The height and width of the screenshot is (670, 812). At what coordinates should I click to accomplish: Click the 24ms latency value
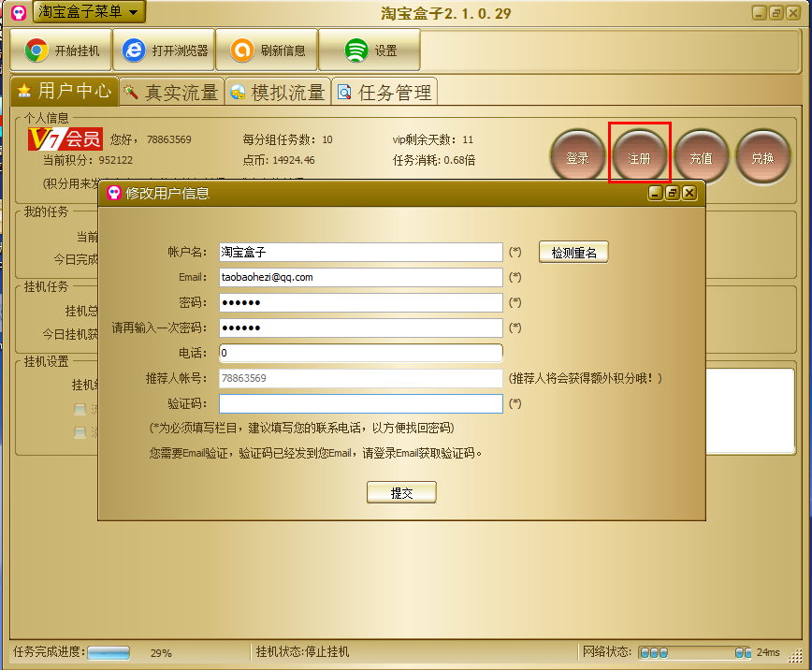[x=768, y=652]
